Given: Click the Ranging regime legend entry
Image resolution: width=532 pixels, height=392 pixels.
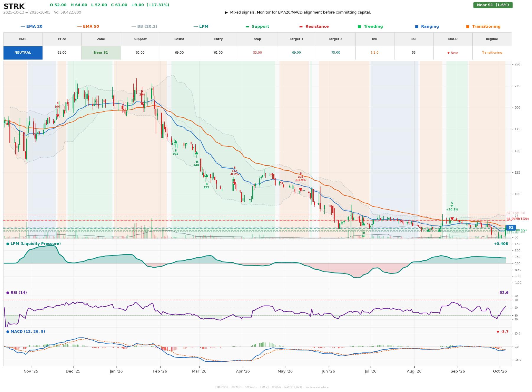Looking at the screenshot, I should tap(427, 27).
